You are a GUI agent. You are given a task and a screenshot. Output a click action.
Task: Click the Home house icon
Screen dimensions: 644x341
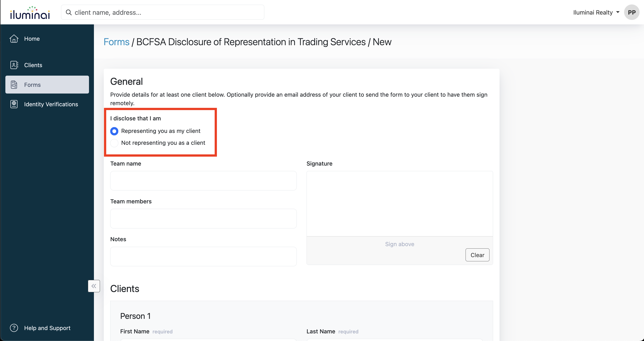(x=14, y=38)
